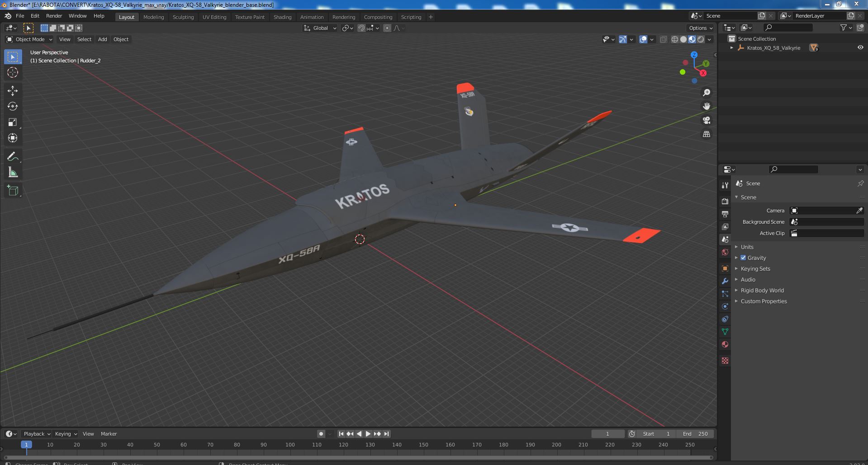Activate the Move tool

13,91
